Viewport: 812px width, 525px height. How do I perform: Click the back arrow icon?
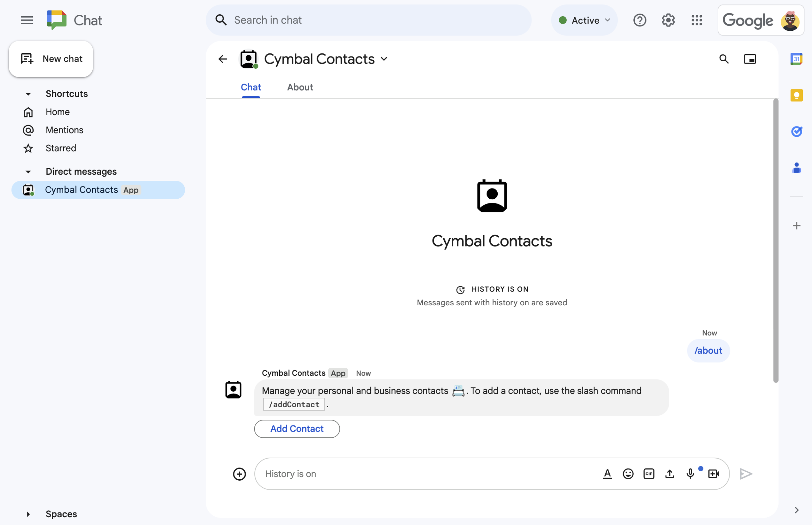pyautogui.click(x=223, y=59)
